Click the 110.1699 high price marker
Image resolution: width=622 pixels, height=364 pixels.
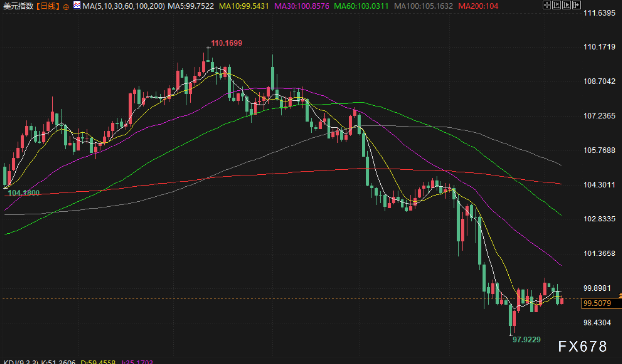click(226, 43)
